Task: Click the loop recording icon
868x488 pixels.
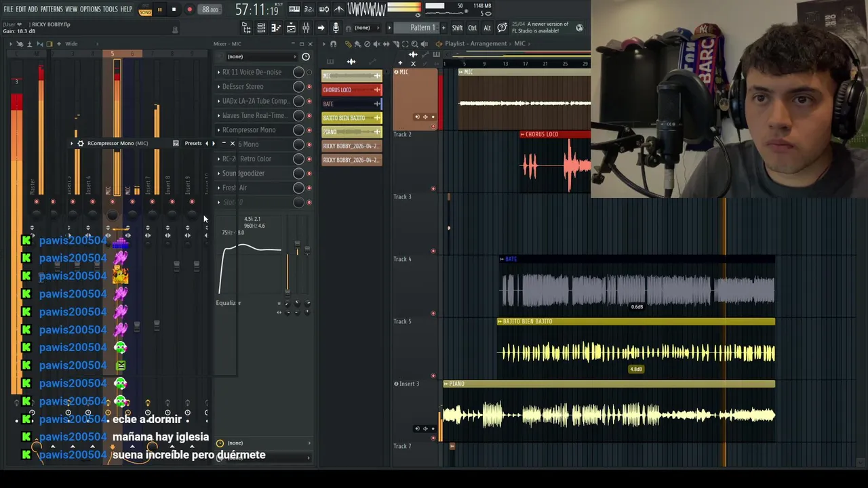Action: [324, 9]
